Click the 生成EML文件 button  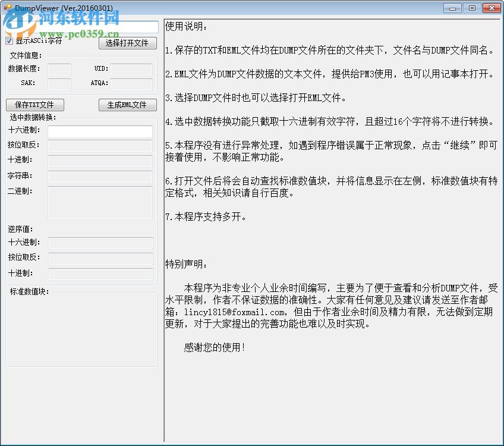[x=127, y=104]
